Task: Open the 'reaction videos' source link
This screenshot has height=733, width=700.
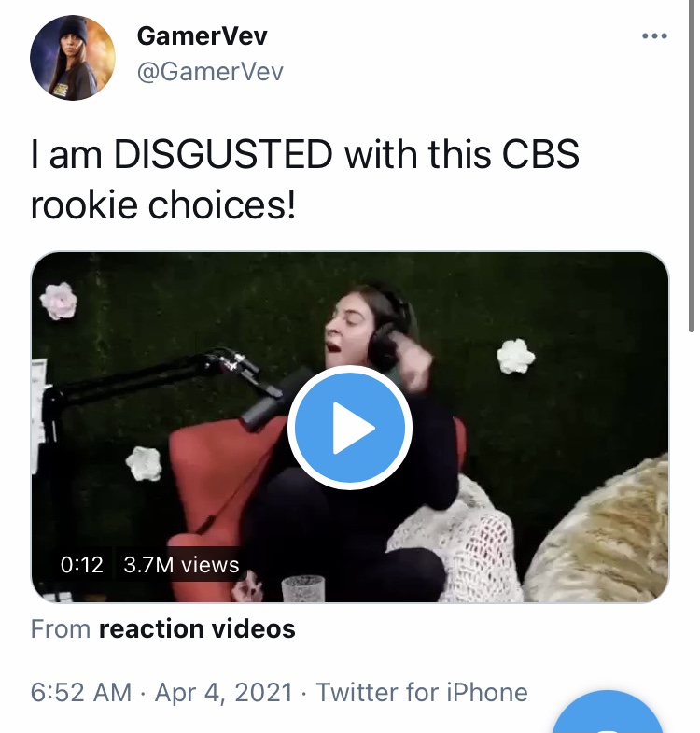Action: (x=197, y=628)
